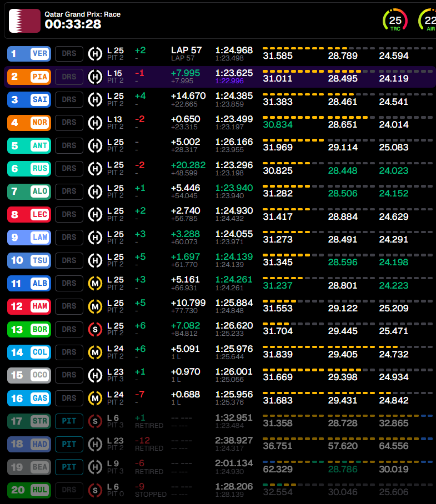The image size is (436, 504).
Task: Click ALO's 1:23.940 last lap time
Action: [x=234, y=188]
